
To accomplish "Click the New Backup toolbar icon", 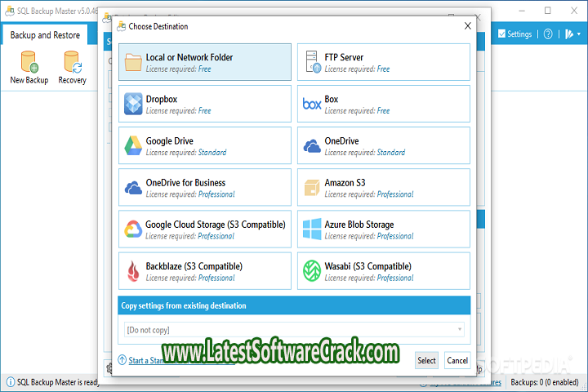I will point(29,67).
